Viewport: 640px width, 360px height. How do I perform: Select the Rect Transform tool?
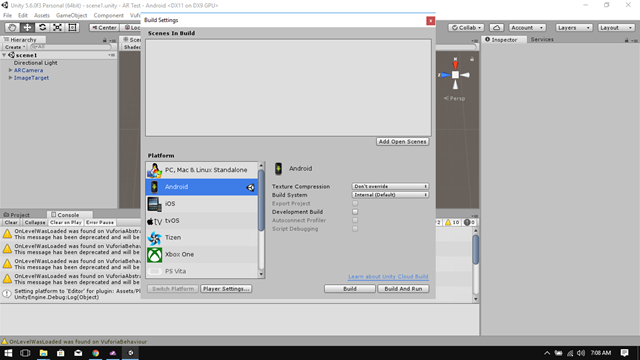pos(72,27)
